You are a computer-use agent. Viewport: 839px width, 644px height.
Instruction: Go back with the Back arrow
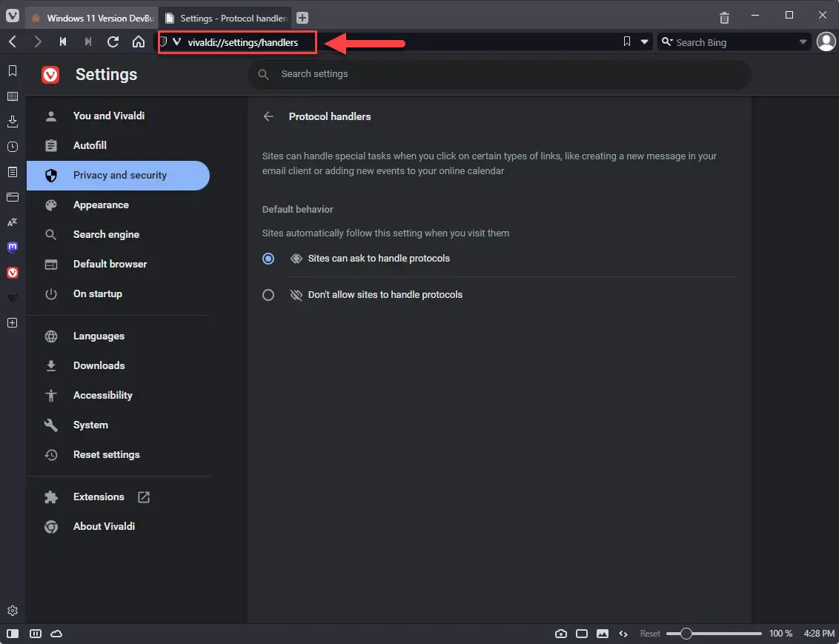13,42
